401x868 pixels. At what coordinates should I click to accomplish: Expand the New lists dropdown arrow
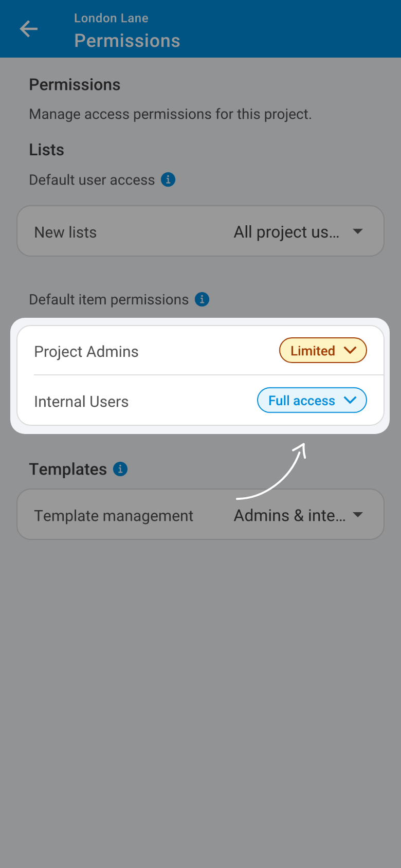pos(358,231)
